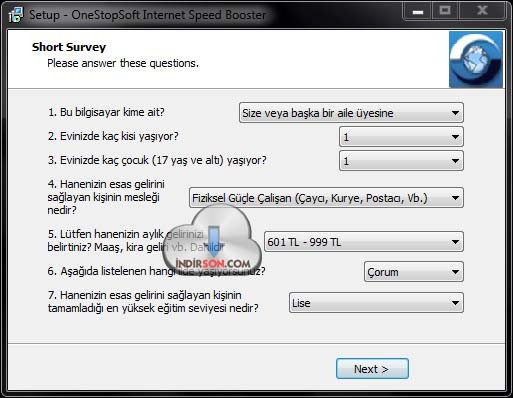Open the household size dropdown for question 2

[401, 137]
